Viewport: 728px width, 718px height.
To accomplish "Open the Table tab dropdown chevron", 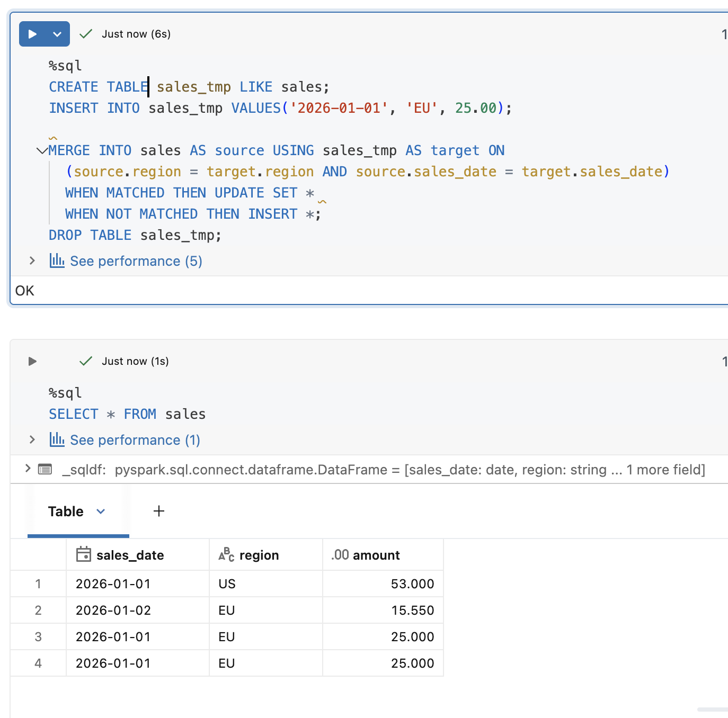I will pyautogui.click(x=101, y=511).
